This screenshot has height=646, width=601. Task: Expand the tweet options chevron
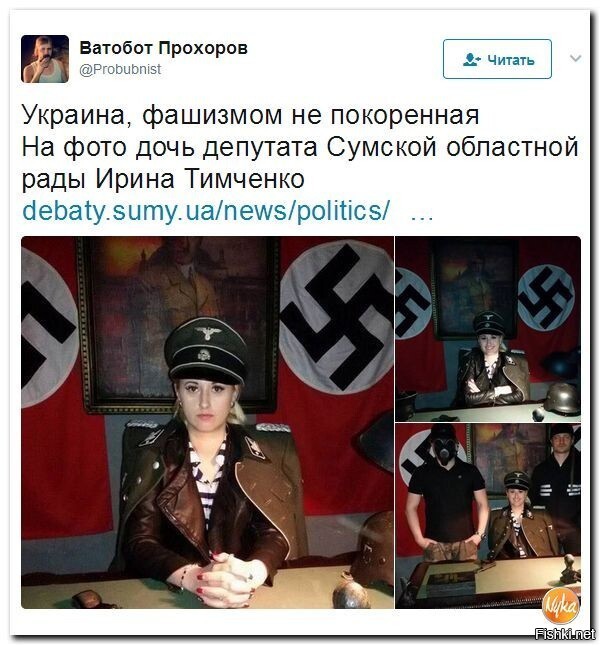pos(575,58)
